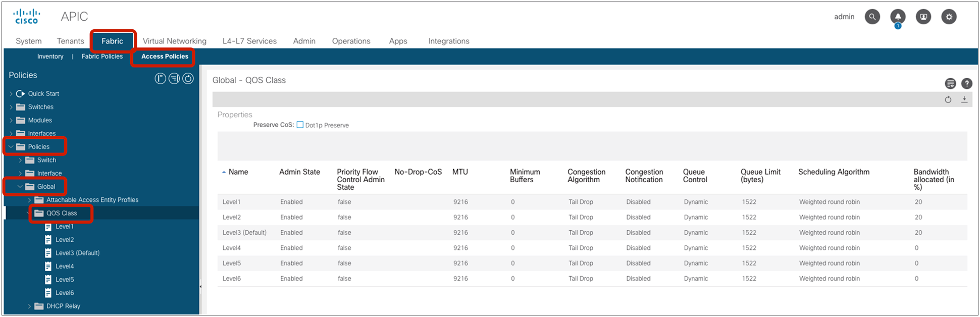This screenshot has width=980, height=317.
Task: Collapse the Global folder node
Action: coord(20,187)
